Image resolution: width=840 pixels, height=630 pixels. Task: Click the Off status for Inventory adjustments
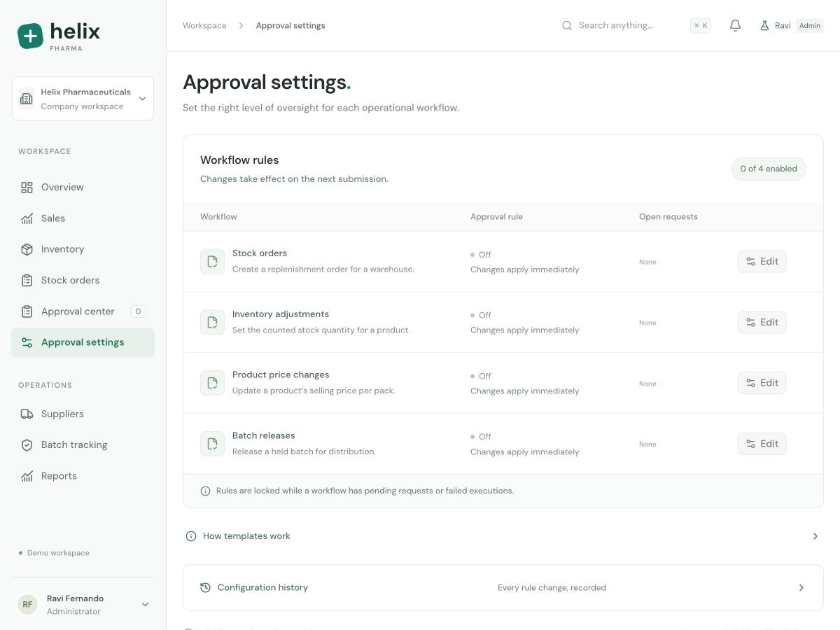tap(481, 316)
